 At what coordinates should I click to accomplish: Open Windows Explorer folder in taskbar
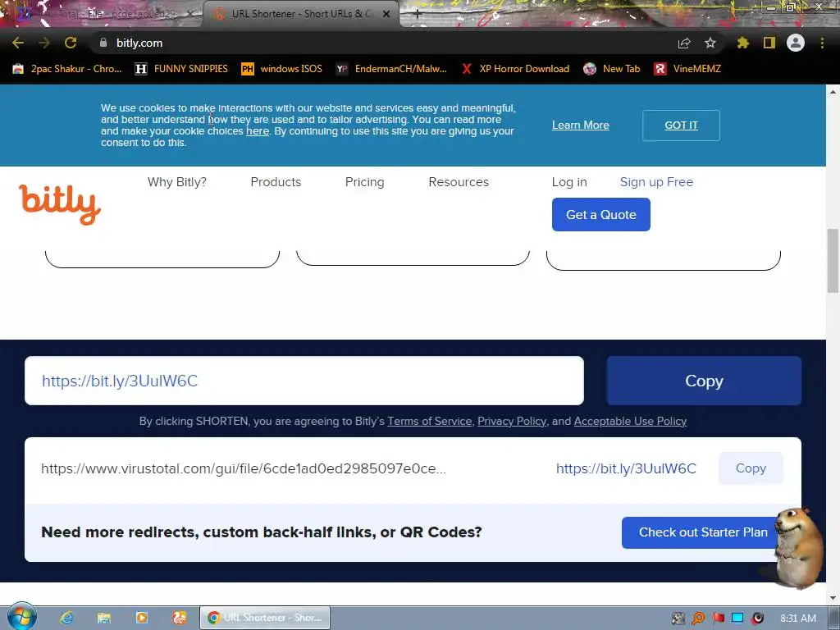[x=104, y=618]
